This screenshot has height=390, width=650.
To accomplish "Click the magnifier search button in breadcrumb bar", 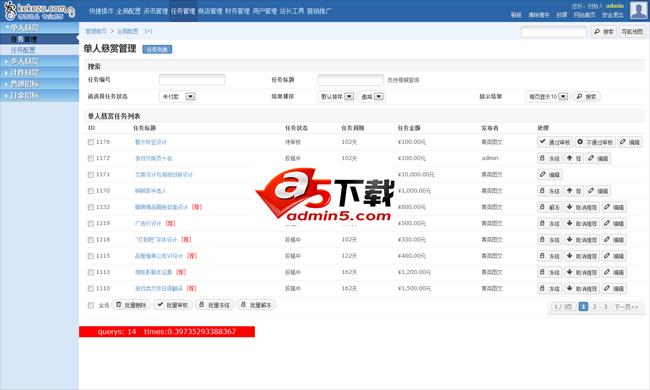I will pos(604,31).
